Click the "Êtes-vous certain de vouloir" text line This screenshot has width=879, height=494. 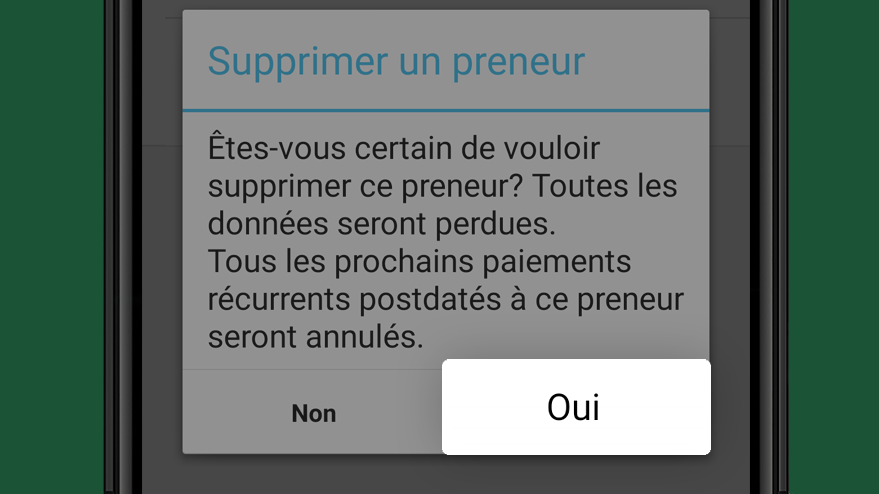(404, 148)
